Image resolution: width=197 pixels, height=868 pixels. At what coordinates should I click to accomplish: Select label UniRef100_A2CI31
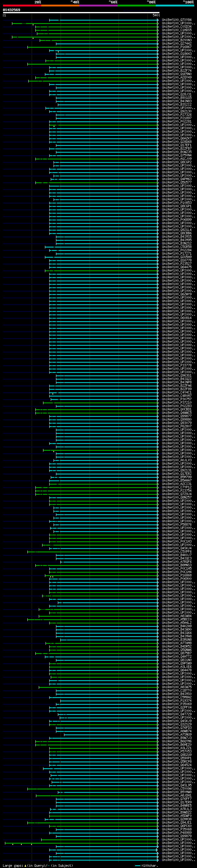[177, 484]
